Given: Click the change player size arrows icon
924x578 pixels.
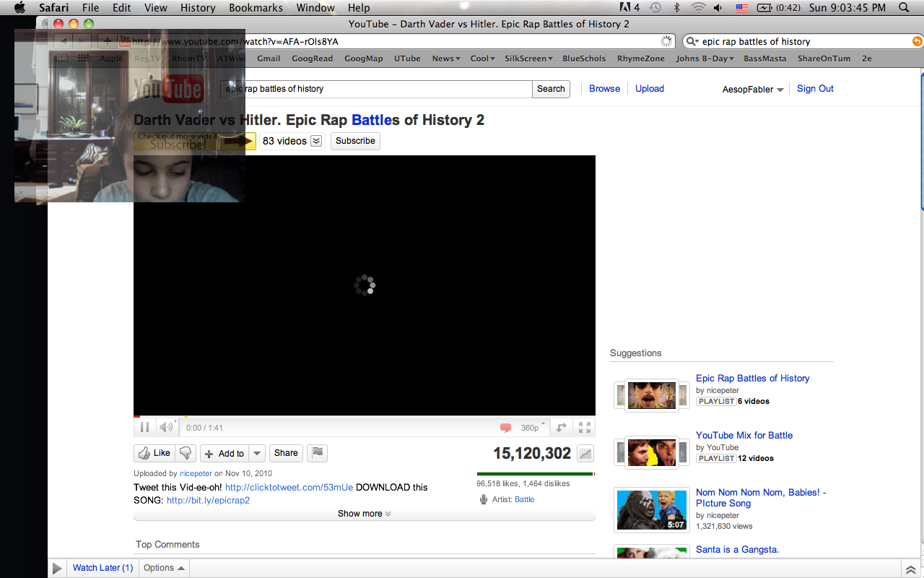Looking at the screenshot, I should pos(562,427).
